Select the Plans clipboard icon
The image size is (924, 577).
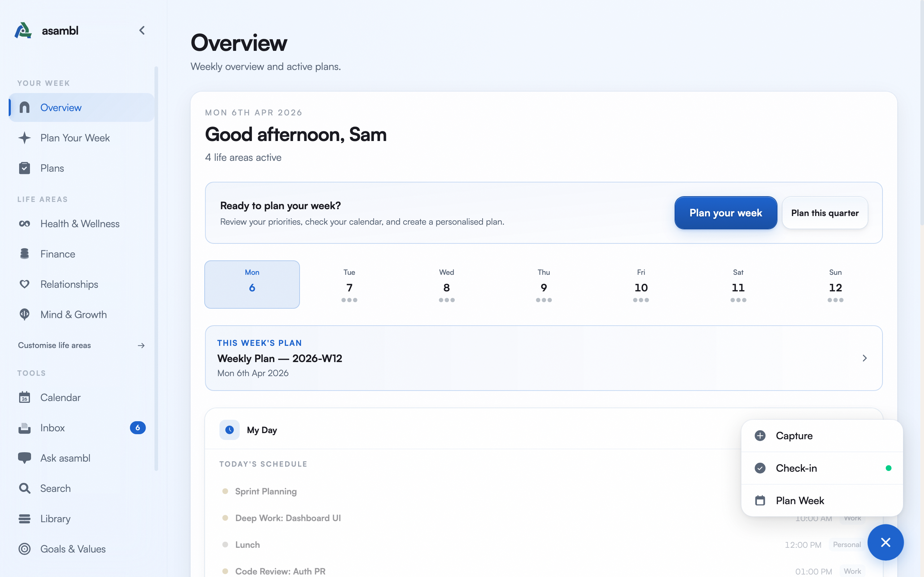[25, 168]
